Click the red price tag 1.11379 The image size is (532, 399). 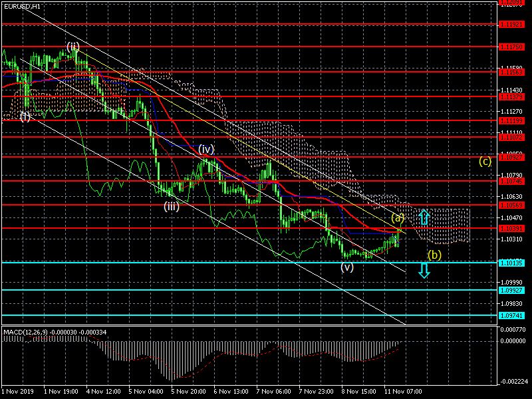click(511, 97)
